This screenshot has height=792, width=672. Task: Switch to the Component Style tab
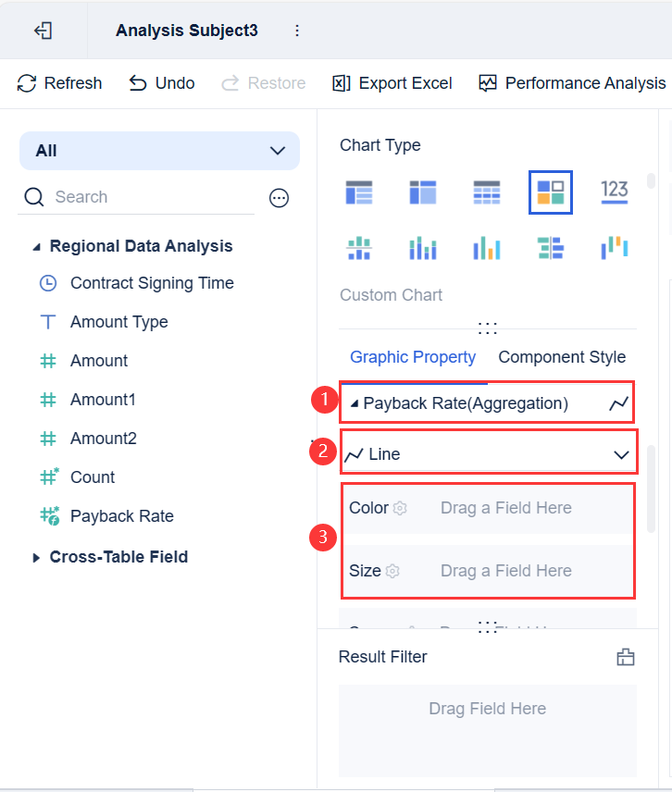562,357
